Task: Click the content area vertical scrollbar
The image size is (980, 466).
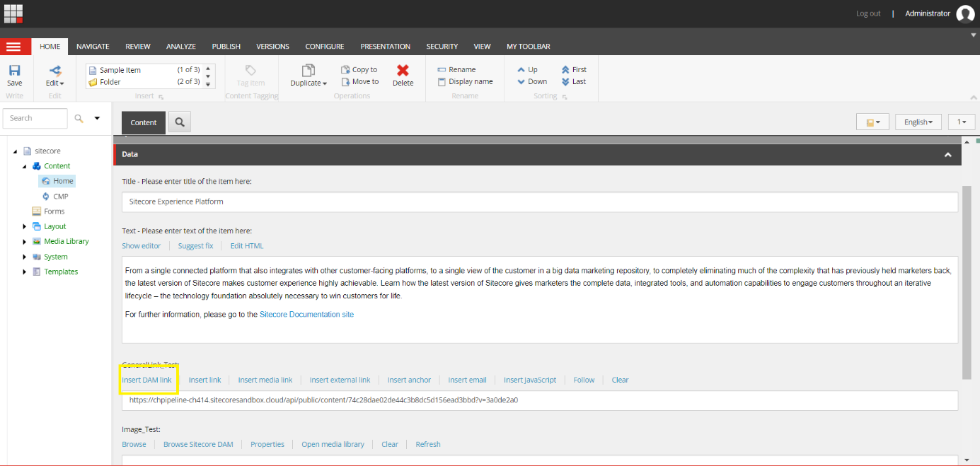Action: 967,283
